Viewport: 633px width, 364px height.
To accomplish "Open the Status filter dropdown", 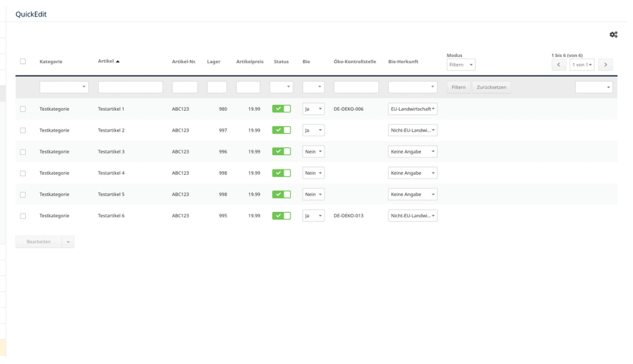I will [x=282, y=87].
